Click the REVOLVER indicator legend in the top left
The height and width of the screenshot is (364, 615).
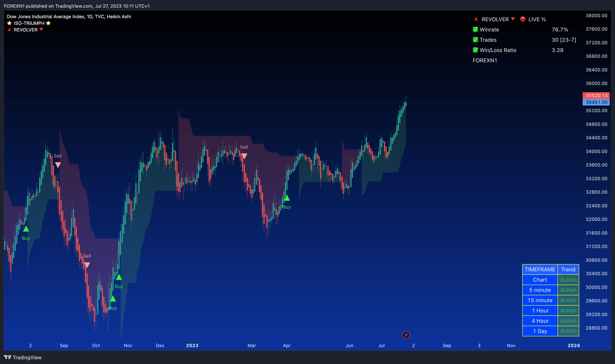25,30
